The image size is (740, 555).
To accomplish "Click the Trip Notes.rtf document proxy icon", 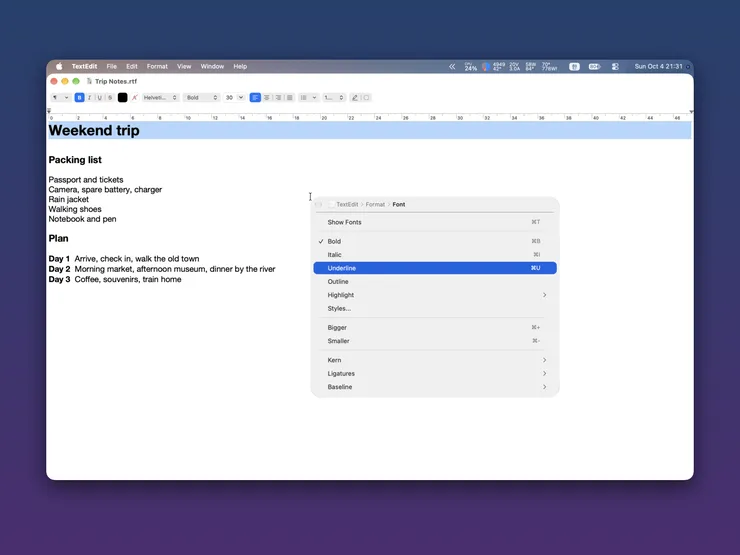I will click(x=89, y=81).
